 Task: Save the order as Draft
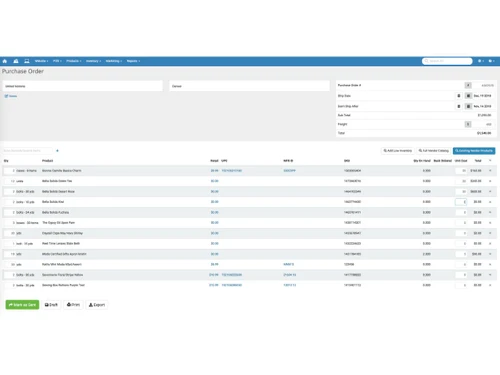[51, 305]
